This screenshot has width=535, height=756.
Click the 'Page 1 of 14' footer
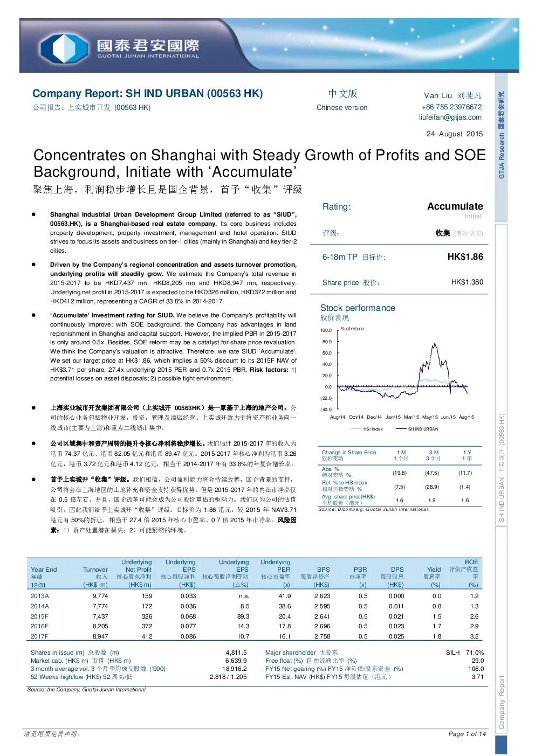pyautogui.click(x=467, y=734)
